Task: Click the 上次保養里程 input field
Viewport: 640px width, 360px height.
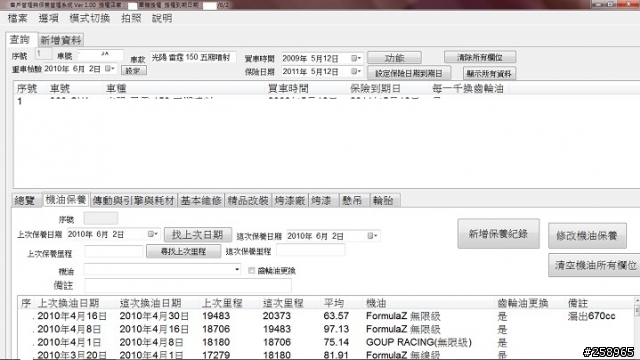Action: [114, 251]
